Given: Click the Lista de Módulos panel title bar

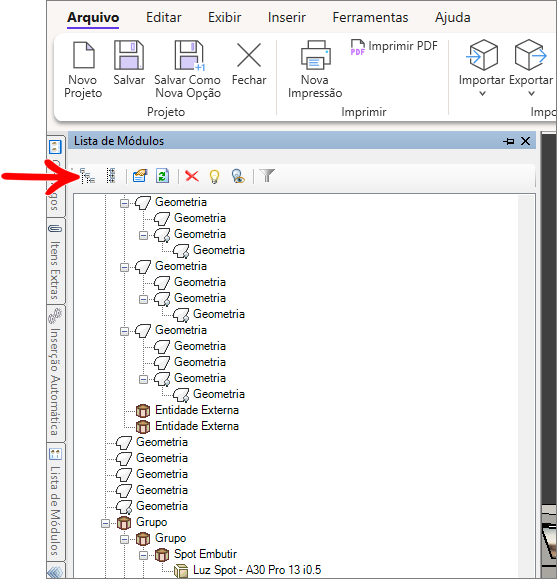Looking at the screenshot, I should 302,141.
